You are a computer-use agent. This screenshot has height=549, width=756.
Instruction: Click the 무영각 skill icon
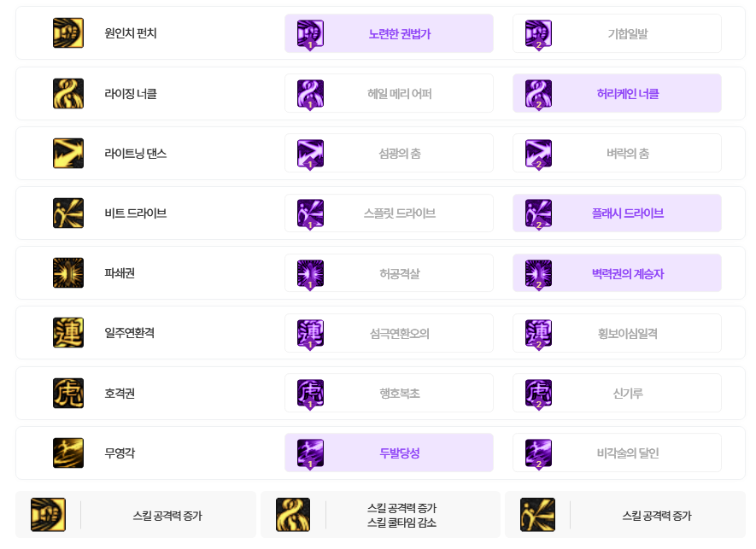pyautogui.click(x=68, y=453)
